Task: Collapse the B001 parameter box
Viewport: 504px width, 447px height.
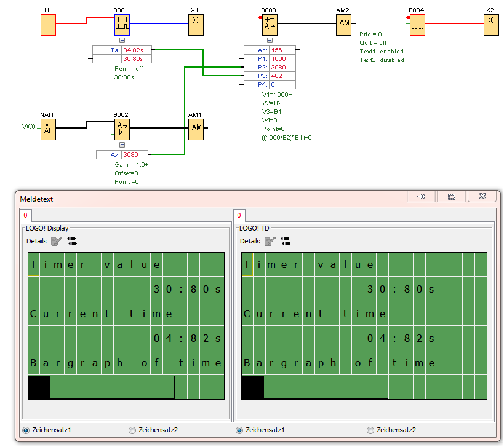Action: coord(122,40)
